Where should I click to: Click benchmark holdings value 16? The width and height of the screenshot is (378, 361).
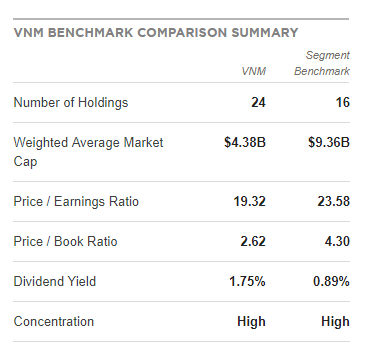point(342,102)
